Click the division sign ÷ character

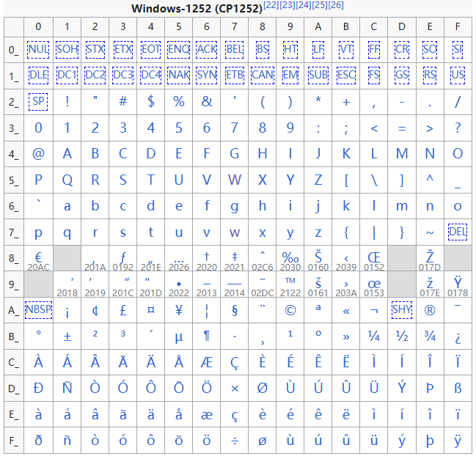tap(235, 441)
